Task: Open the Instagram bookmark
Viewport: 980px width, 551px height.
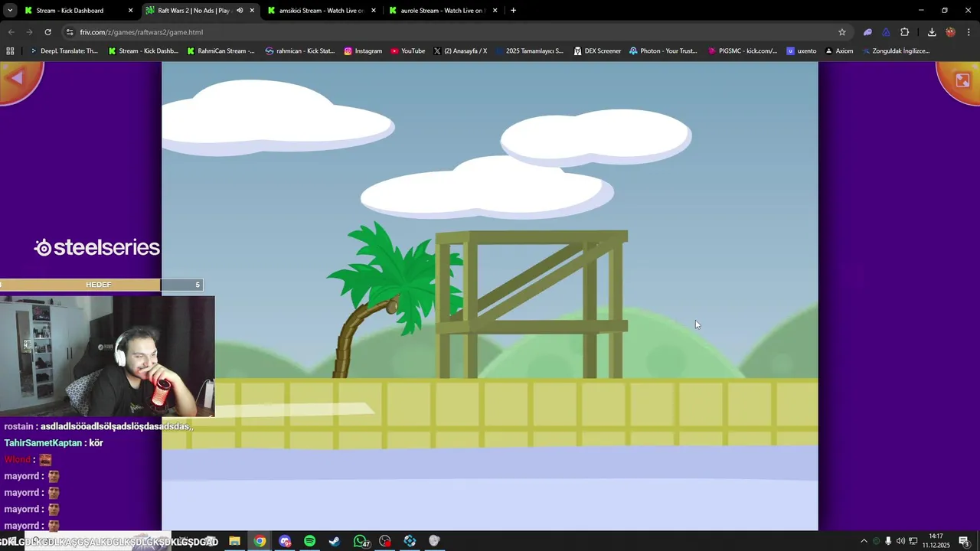Action: (x=363, y=51)
